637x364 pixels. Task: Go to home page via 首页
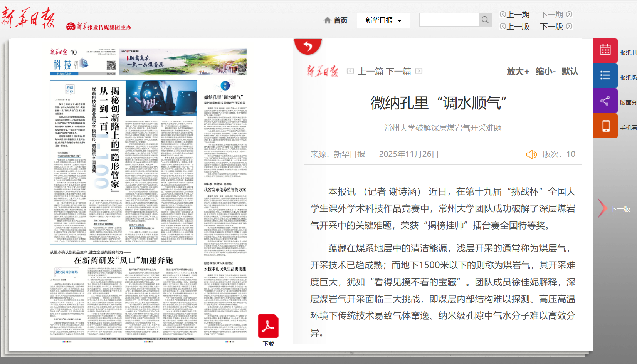(336, 20)
